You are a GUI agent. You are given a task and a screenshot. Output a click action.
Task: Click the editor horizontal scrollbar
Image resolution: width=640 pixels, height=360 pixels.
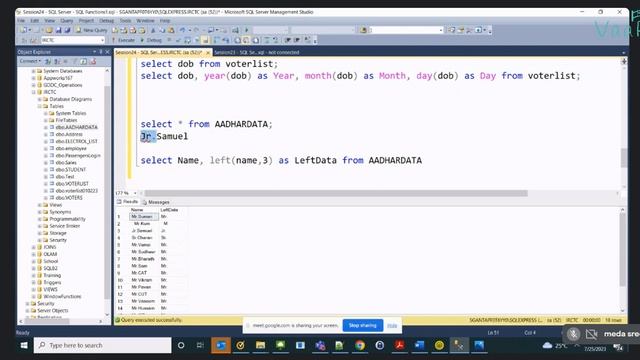coord(336,193)
